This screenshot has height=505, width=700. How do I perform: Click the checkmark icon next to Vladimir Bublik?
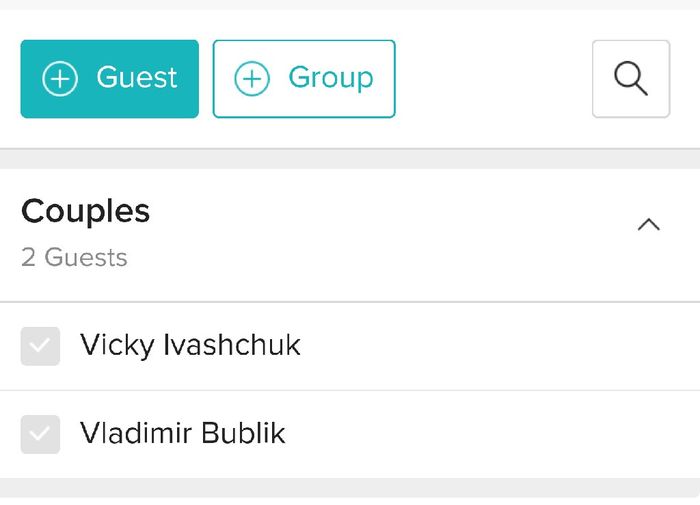[x=40, y=434]
